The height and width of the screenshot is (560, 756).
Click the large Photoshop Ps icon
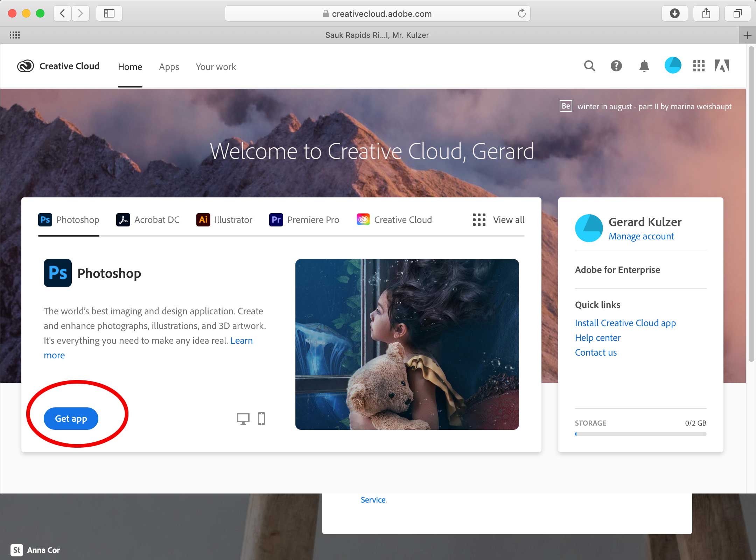click(x=58, y=273)
